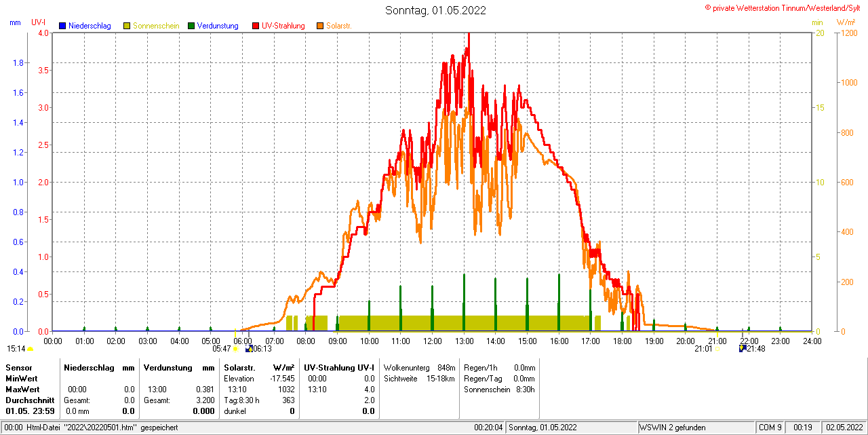Click the status bar date Sonntag, 01.05.2022
This screenshot has height=435, width=868.
pos(542,428)
